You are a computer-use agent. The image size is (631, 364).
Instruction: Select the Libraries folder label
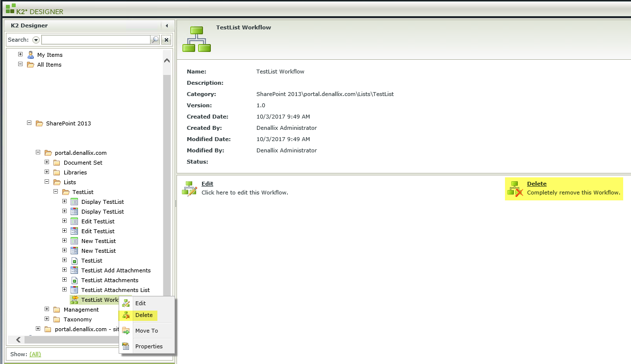76,172
